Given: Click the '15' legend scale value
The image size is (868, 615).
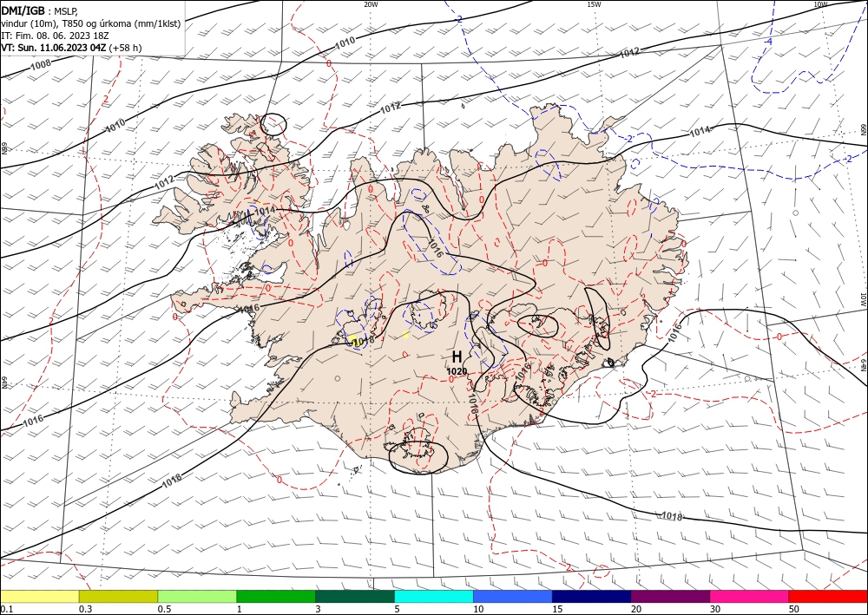Looking at the screenshot, I should click(x=557, y=609).
